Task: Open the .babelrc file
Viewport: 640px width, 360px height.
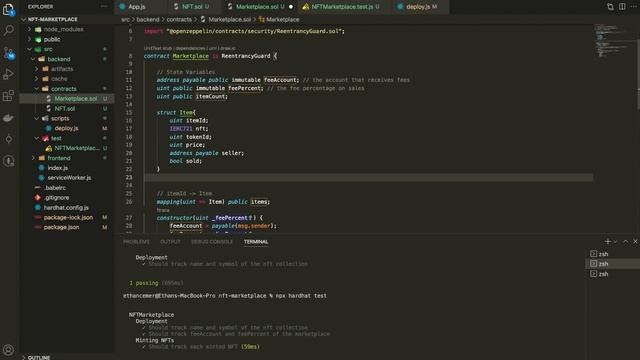Action: 67,188
